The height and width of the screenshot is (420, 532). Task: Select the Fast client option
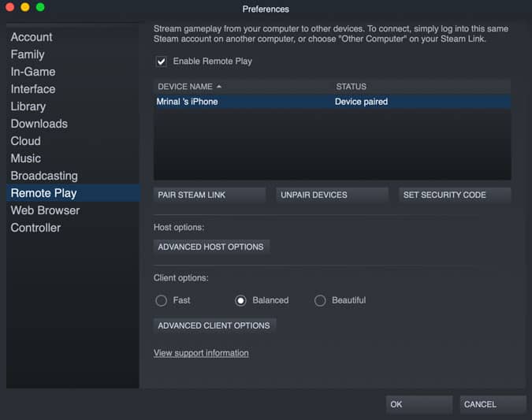[x=161, y=300]
